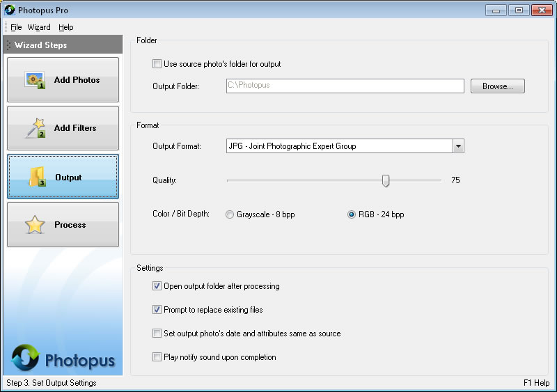Disable Prompt to replace existing files
This screenshot has height=392, width=557.
click(x=157, y=310)
